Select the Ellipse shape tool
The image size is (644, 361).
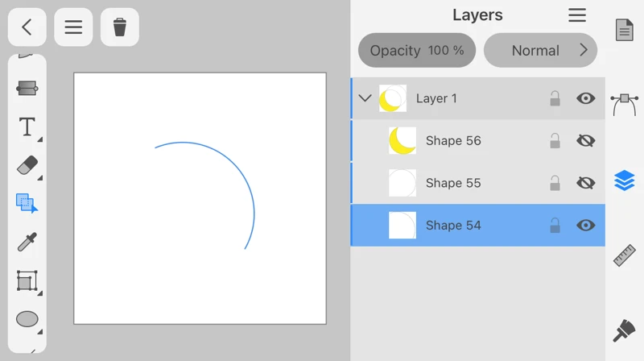(x=27, y=319)
